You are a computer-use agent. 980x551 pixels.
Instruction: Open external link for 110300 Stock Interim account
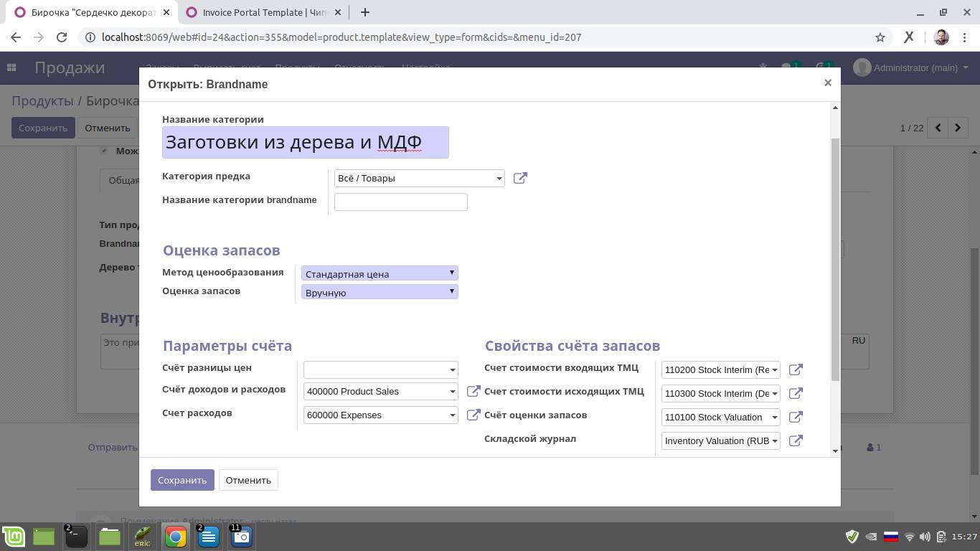tap(795, 393)
